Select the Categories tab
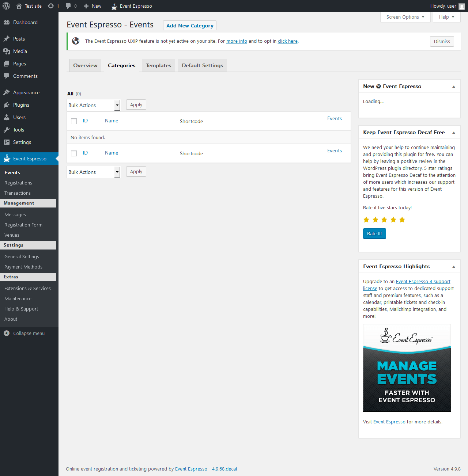Viewport: 468px width, 476px height. tap(122, 65)
